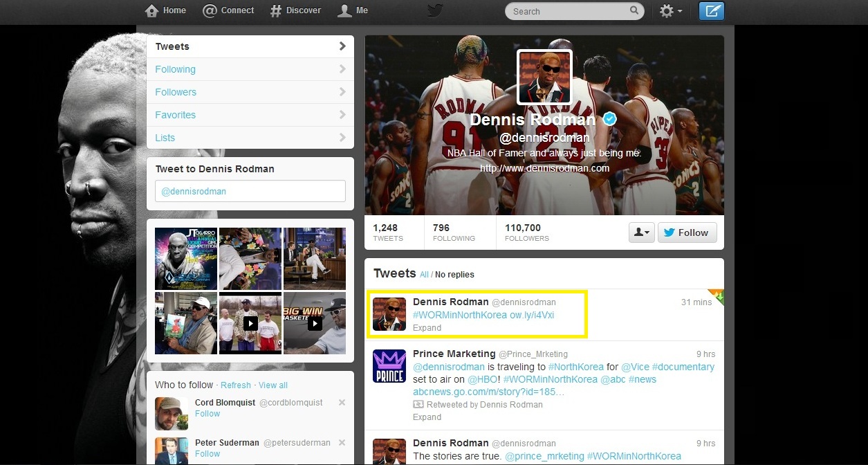
Task: Click the @abc mention
Action: pos(613,379)
